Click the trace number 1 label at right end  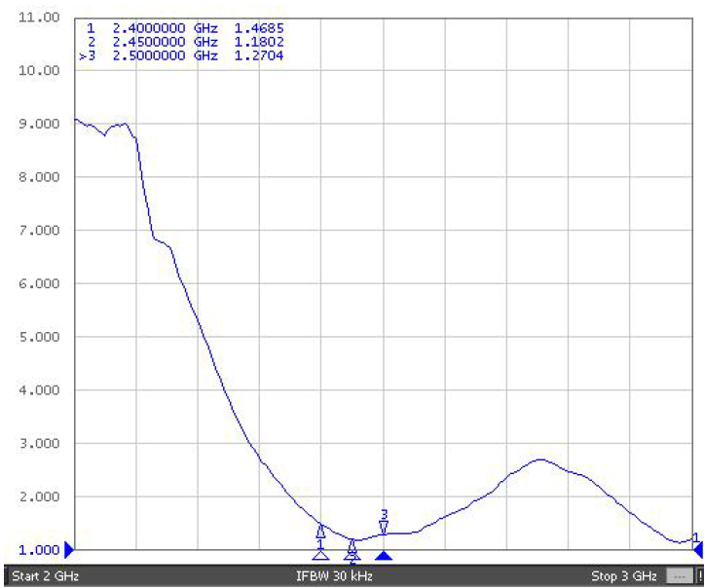click(695, 536)
